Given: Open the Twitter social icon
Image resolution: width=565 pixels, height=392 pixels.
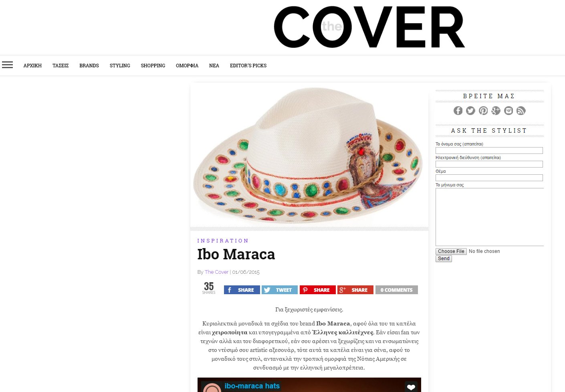Looking at the screenshot, I should 470,111.
